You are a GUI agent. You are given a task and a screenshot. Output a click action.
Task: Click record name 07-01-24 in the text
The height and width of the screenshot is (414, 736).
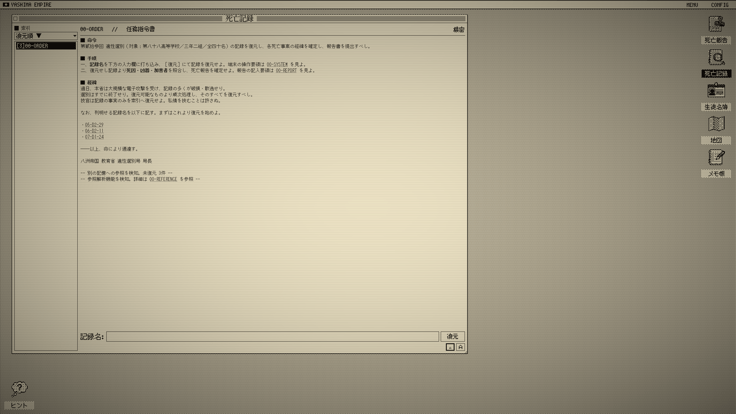[x=94, y=137]
